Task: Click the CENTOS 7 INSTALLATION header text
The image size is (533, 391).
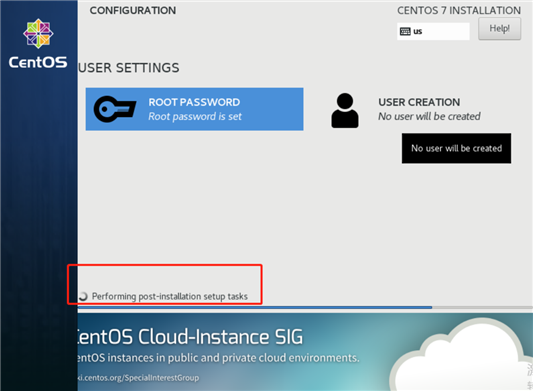Action: [459, 11]
